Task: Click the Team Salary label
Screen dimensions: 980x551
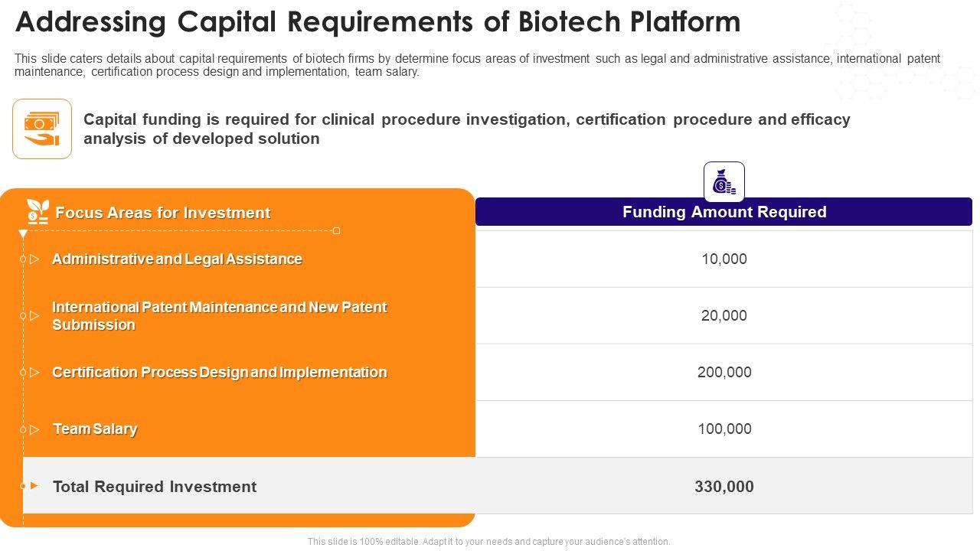Action: tap(95, 429)
